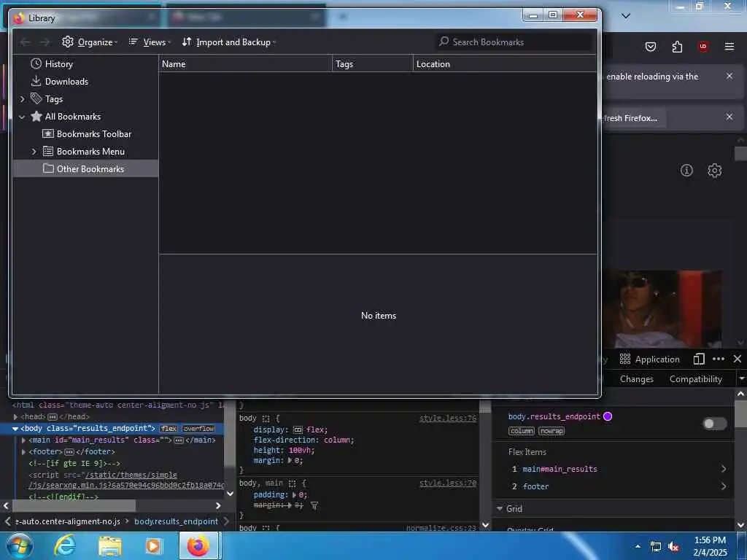Toggle the flexbox overlay switch
Screen dimensions: 747x560
coord(715,424)
